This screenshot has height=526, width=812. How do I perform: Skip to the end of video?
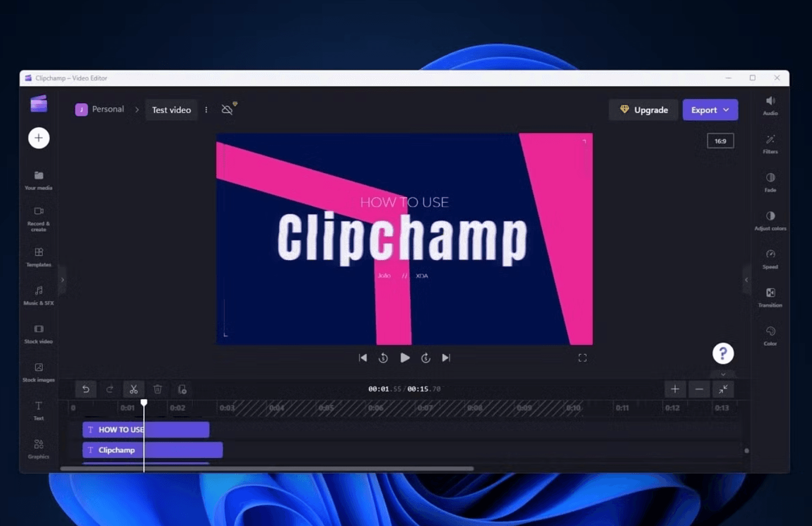tap(446, 358)
